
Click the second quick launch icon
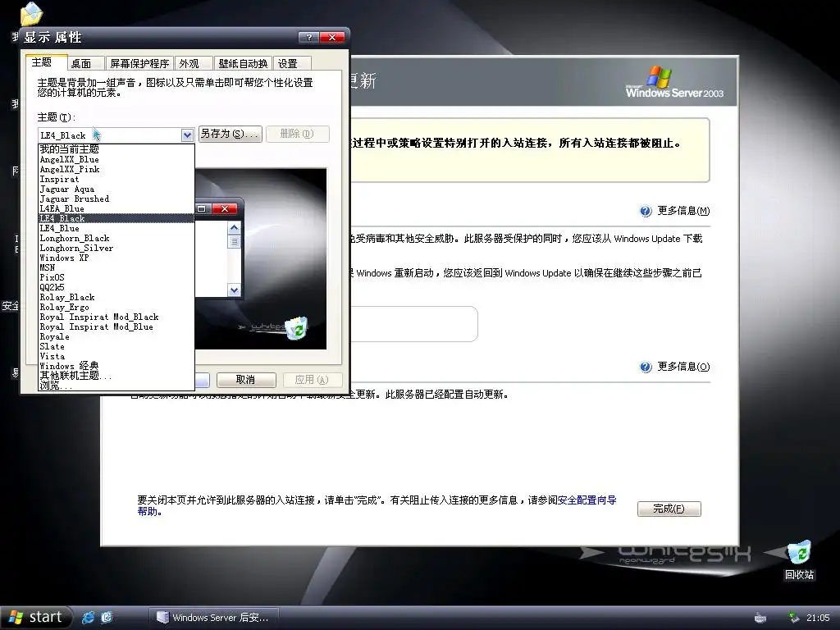107,618
